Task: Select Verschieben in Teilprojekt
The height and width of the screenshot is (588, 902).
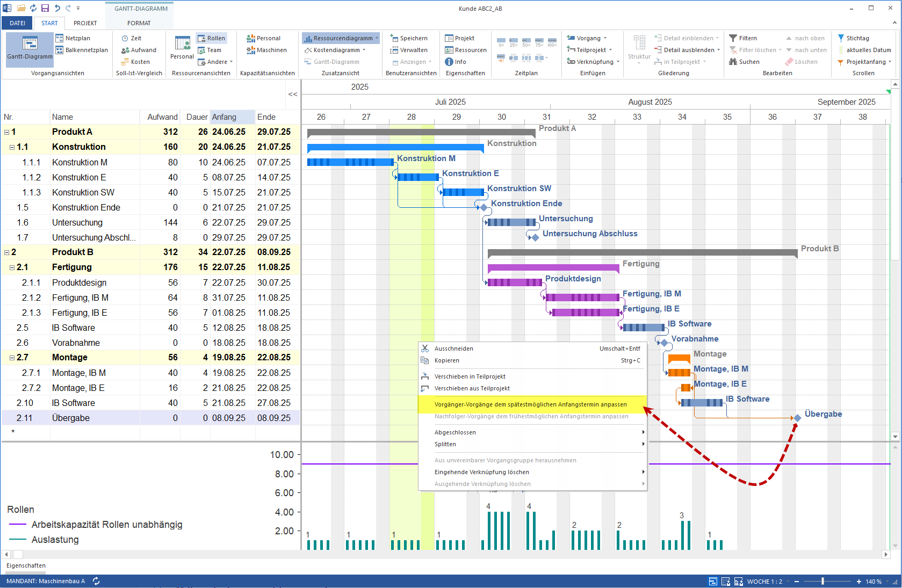Action: [532, 376]
